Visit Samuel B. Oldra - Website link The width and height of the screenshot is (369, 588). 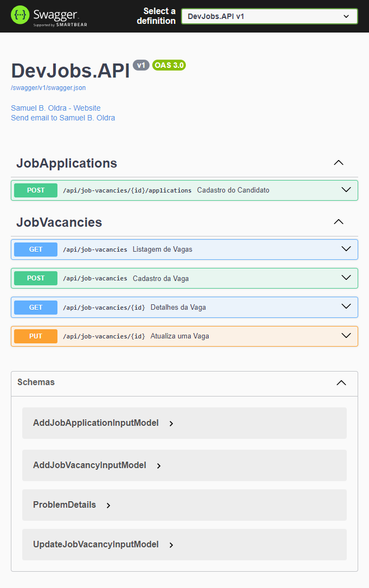[x=56, y=108]
